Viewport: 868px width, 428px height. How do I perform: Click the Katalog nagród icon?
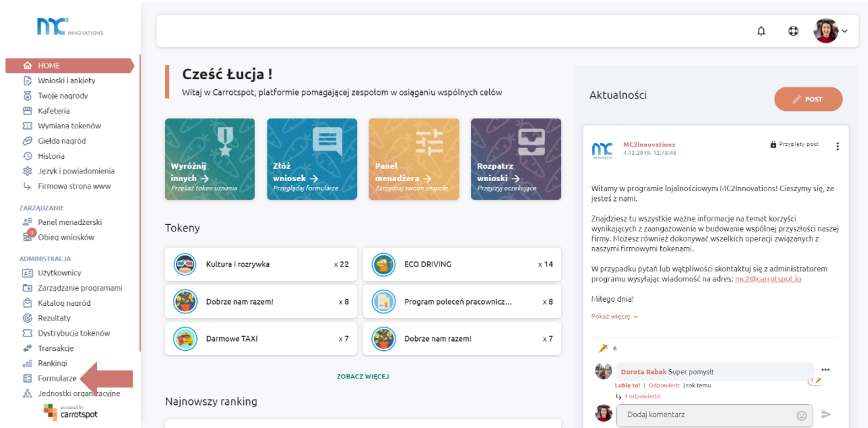tap(28, 303)
